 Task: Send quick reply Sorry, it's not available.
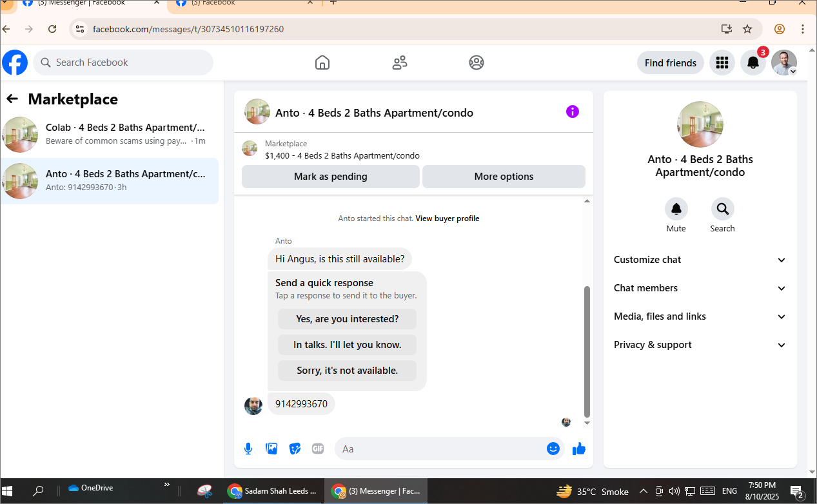click(347, 371)
